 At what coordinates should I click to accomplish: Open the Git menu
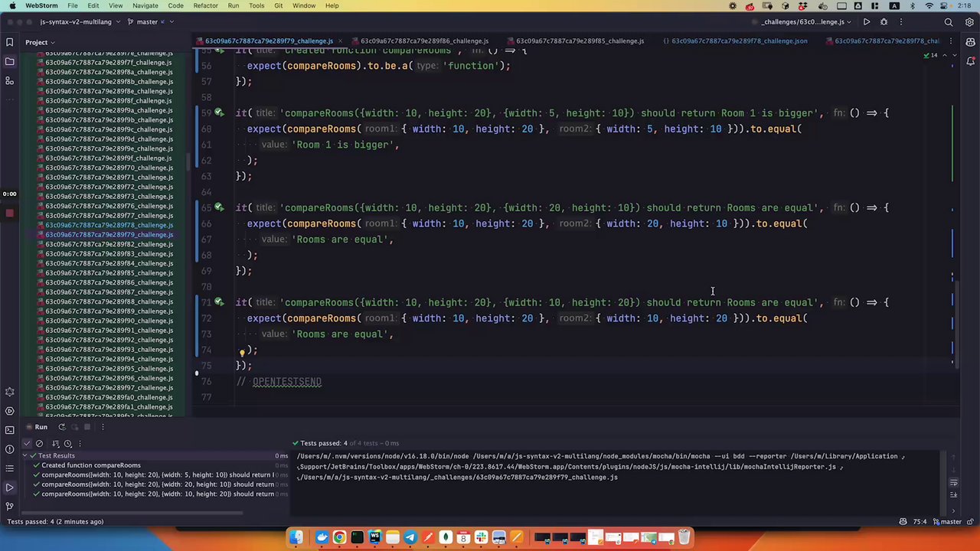point(278,5)
